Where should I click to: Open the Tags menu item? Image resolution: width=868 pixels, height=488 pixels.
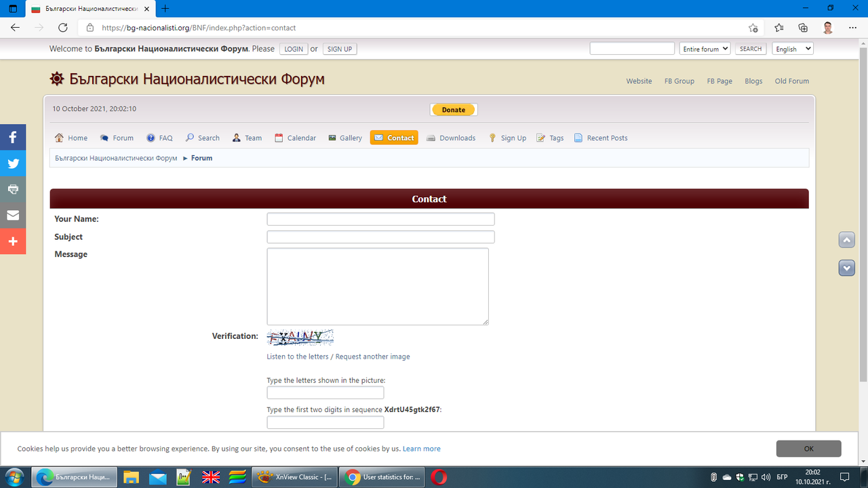pos(550,138)
